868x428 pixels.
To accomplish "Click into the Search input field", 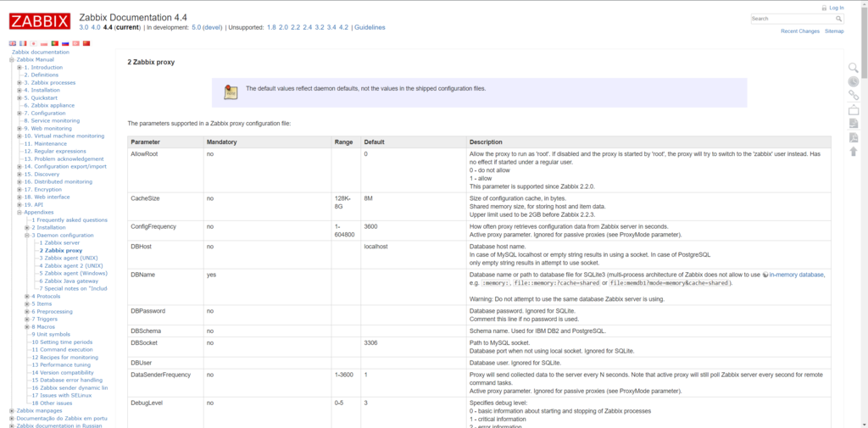I will [x=791, y=18].
